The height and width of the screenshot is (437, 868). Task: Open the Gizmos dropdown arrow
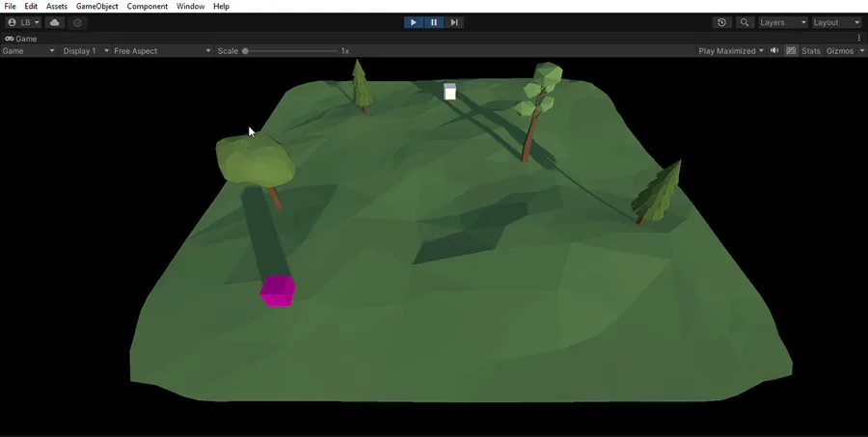(862, 50)
